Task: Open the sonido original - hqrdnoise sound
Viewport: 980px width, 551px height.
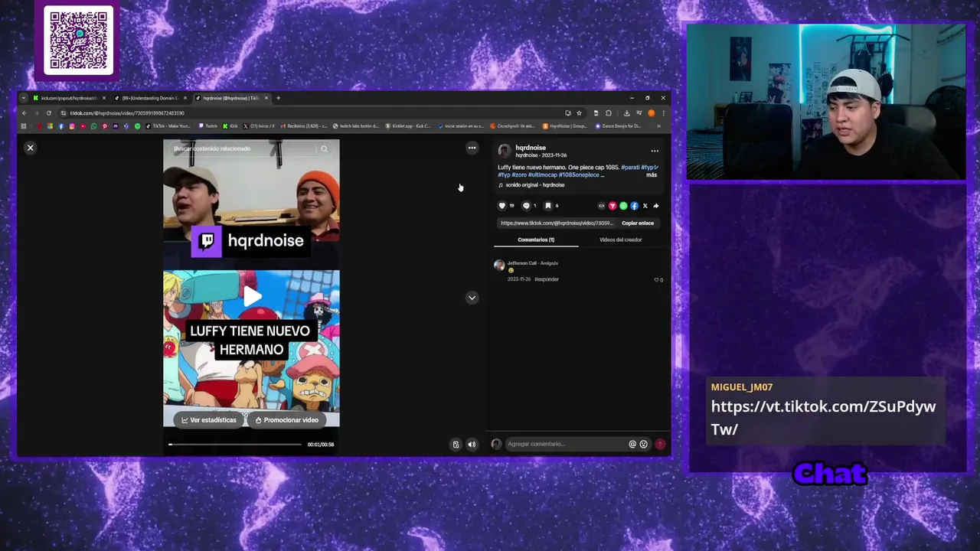Action: pos(534,185)
